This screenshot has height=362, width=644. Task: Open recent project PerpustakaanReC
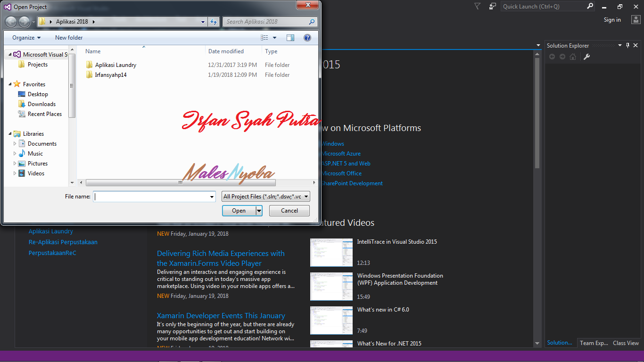[x=52, y=253]
